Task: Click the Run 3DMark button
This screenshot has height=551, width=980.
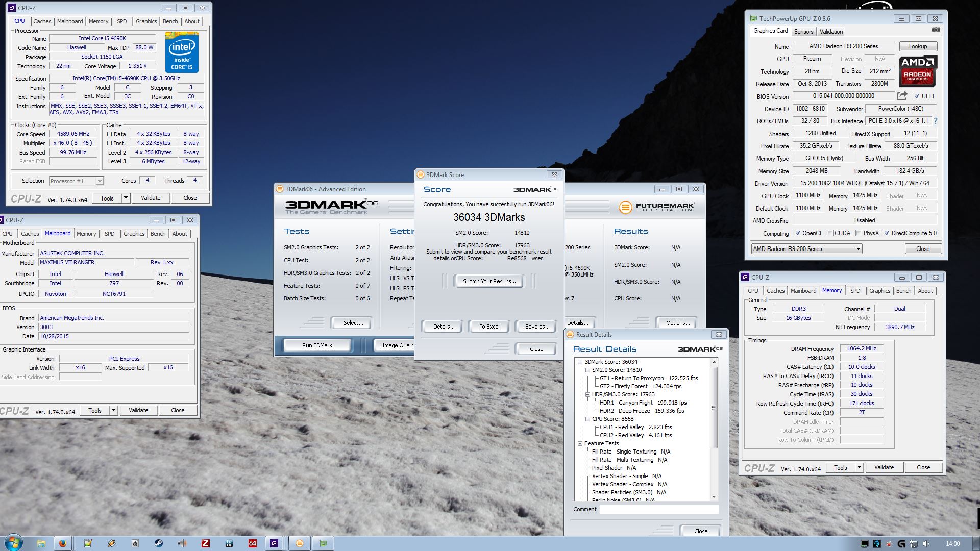Action: click(316, 345)
